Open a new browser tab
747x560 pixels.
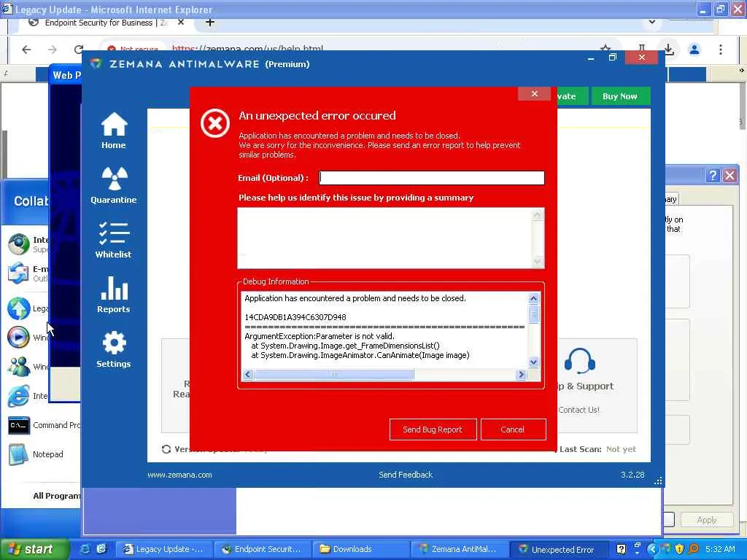tap(209, 23)
